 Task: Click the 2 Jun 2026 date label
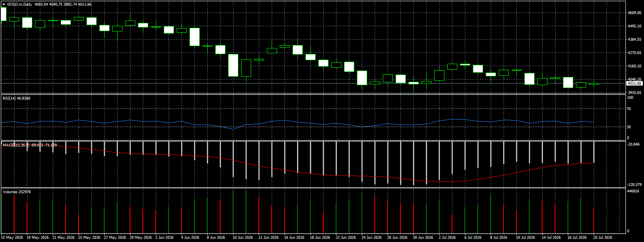click(165, 238)
